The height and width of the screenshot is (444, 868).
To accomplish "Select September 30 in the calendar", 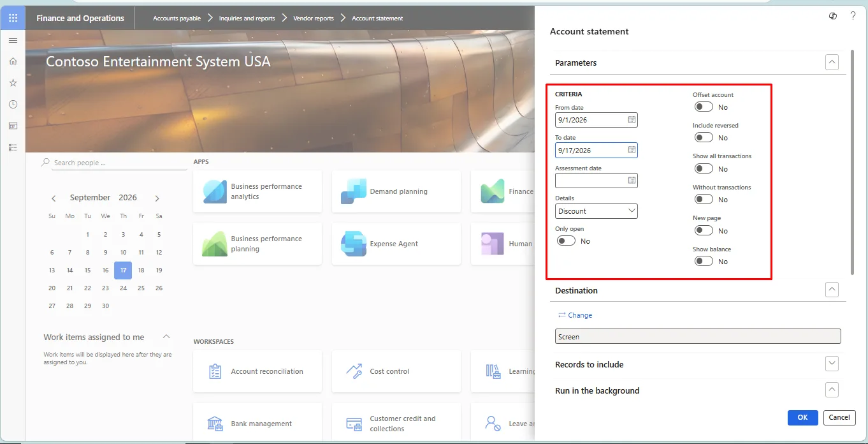I will [x=105, y=306].
